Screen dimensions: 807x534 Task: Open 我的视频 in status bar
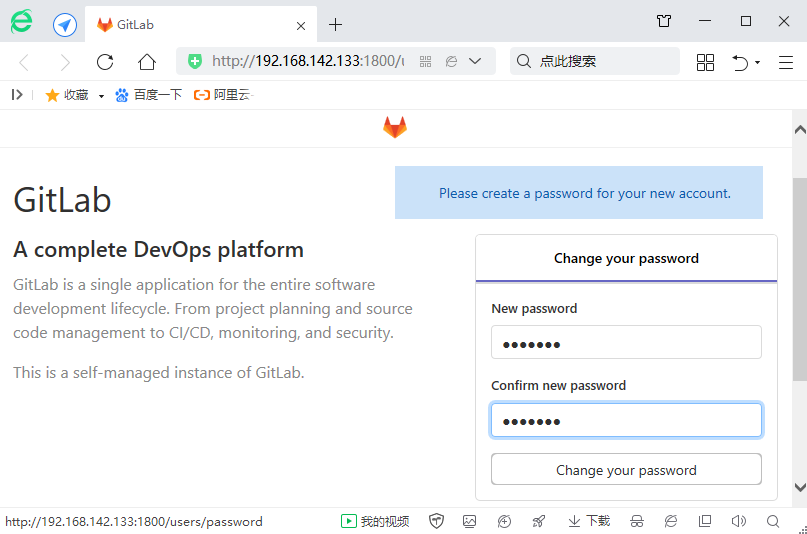375,521
